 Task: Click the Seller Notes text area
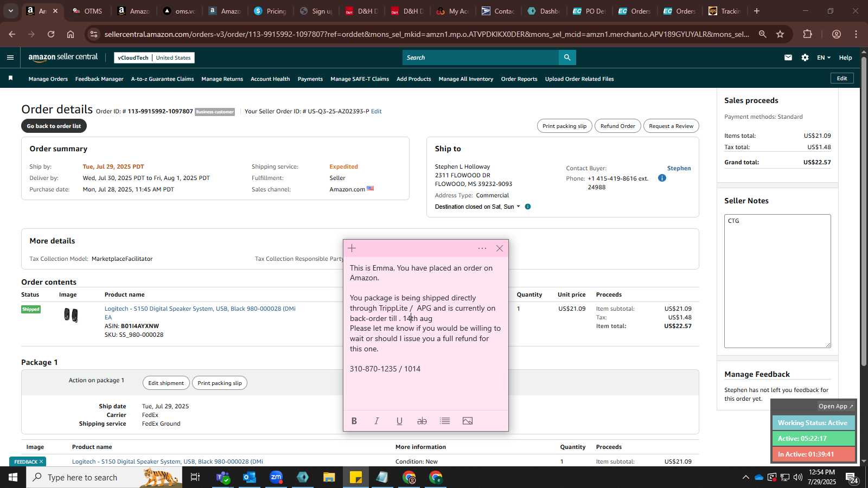(x=777, y=281)
